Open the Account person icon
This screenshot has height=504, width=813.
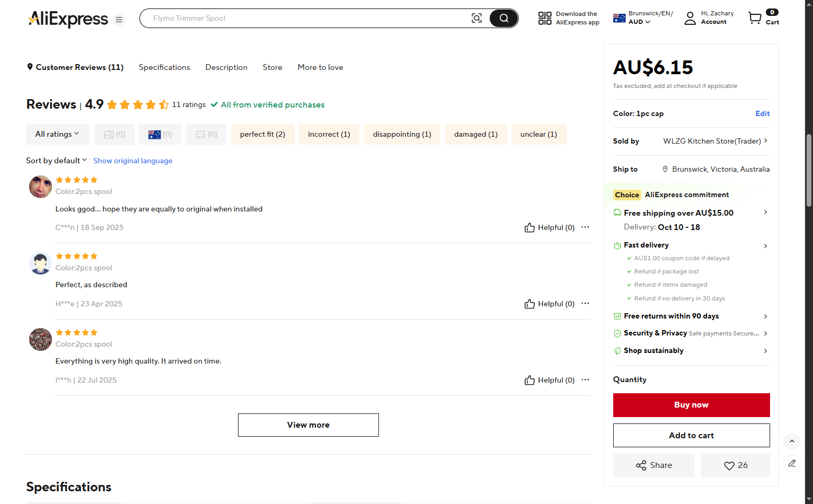690,18
